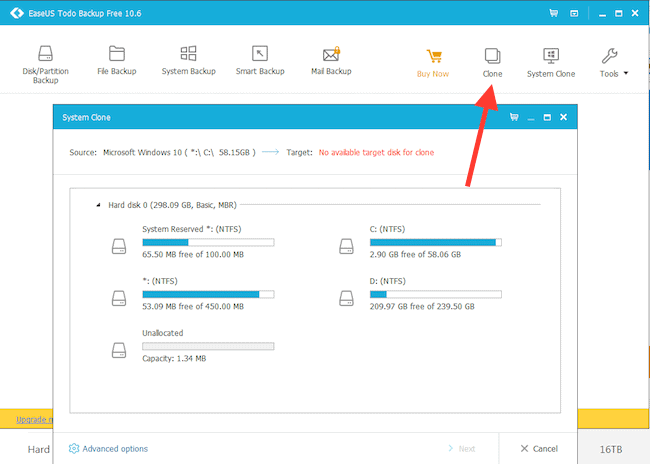Click the 450 MB partition usage bar

click(x=208, y=294)
